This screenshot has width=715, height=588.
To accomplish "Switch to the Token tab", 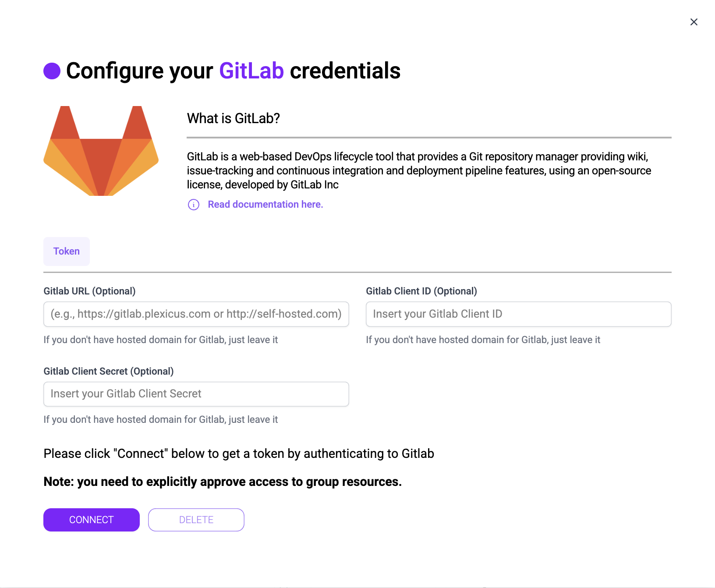I will [66, 251].
